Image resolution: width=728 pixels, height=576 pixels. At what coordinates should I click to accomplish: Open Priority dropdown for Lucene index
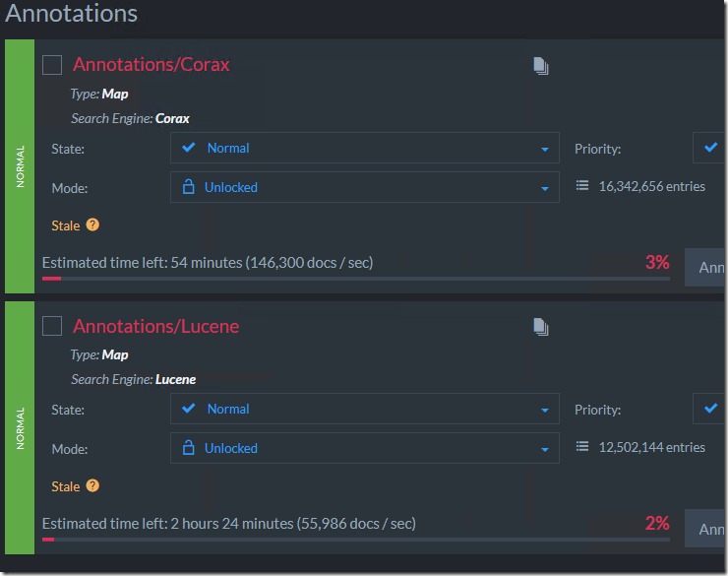point(709,409)
